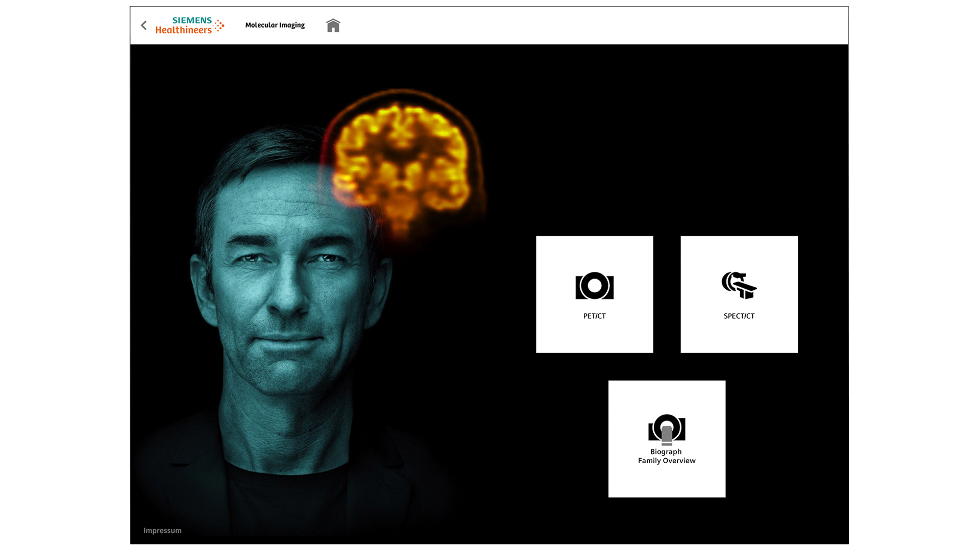
Task: Go back with the left chevron arrow
Action: 143,24
